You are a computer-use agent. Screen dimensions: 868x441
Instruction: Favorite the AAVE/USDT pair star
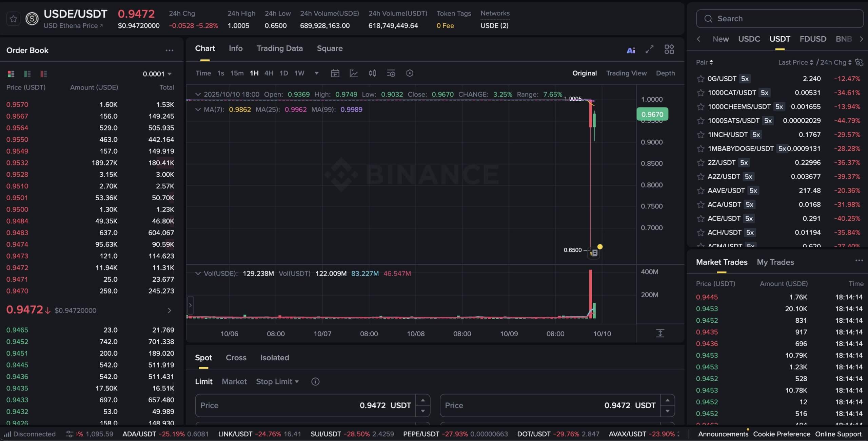pos(701,191)
